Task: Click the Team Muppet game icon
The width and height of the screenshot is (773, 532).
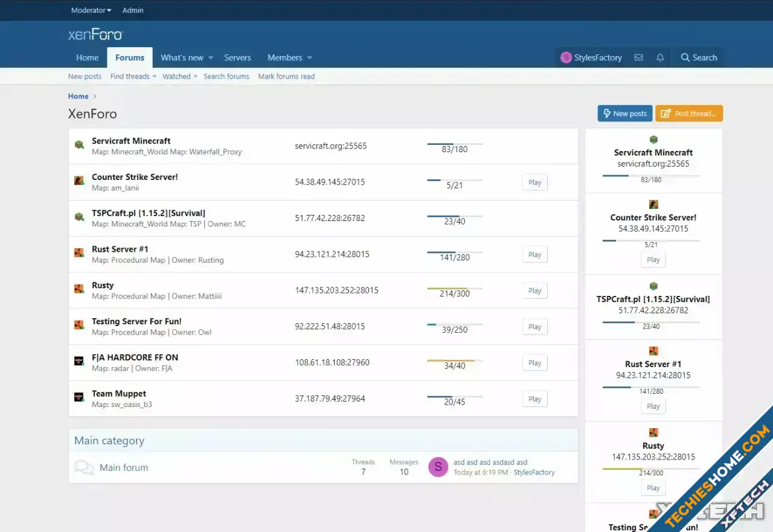Action: point(79,397)
